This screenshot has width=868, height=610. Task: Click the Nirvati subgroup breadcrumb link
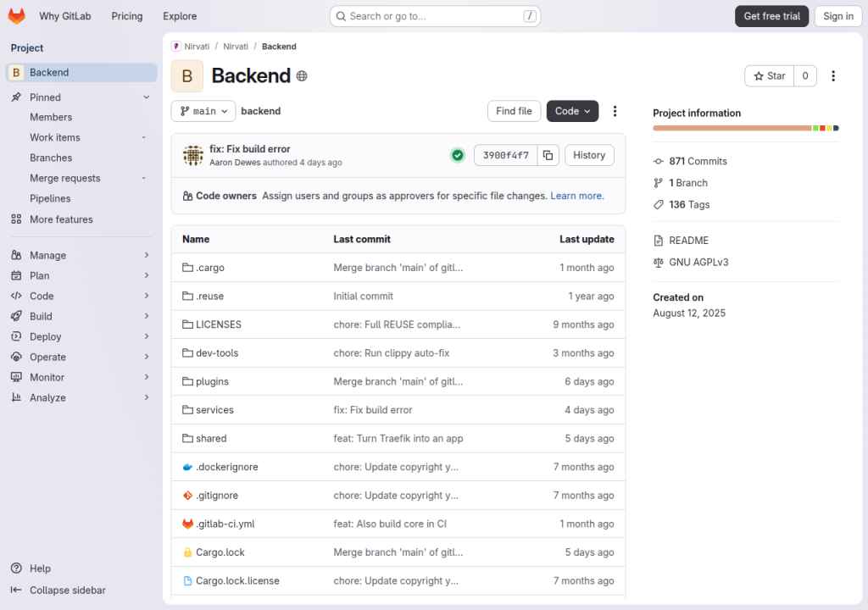click(x=236, y=47)
